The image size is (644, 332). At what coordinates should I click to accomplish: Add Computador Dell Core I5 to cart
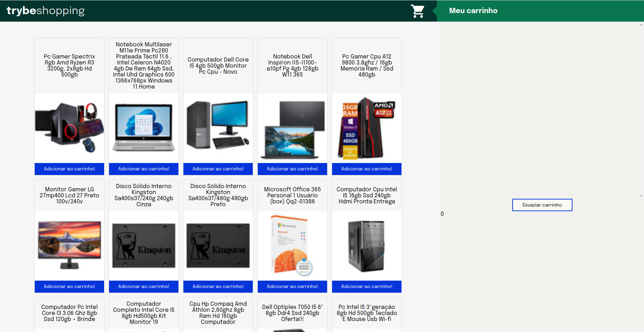tap(218, 169)
